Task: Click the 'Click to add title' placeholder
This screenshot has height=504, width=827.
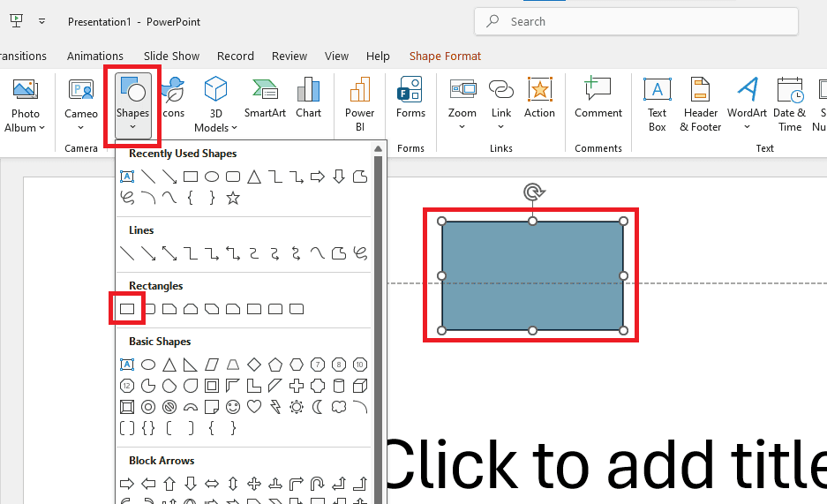Action: pyautogui.click(x=606, y=464)
